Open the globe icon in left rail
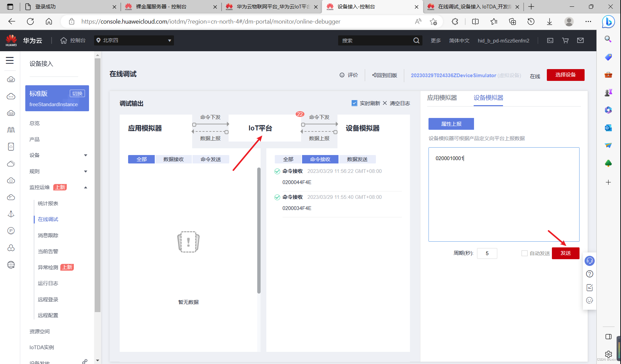The width and height of the screenshot is (621, 364). tap(11, 265)
